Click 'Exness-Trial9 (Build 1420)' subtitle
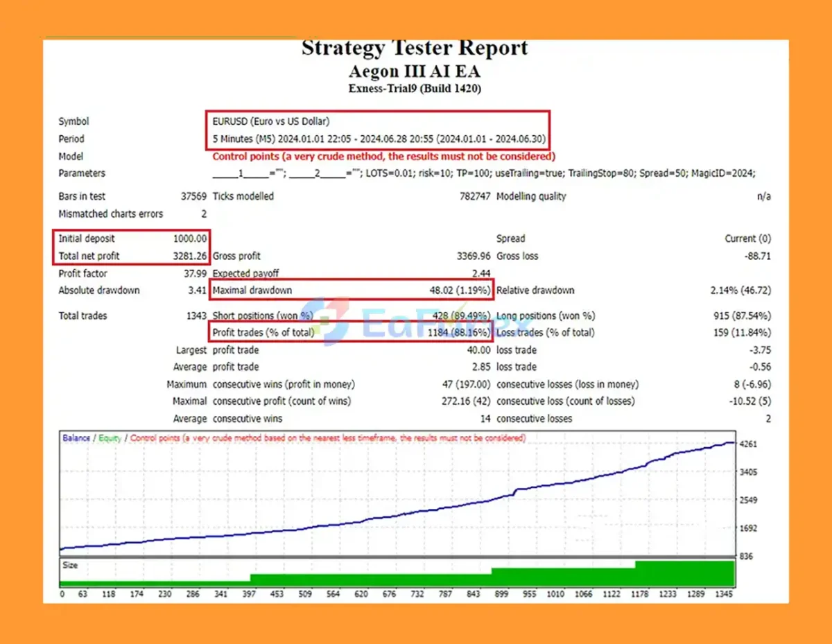The width and height of the screenshot is (832, 644). tap(415, 89)
